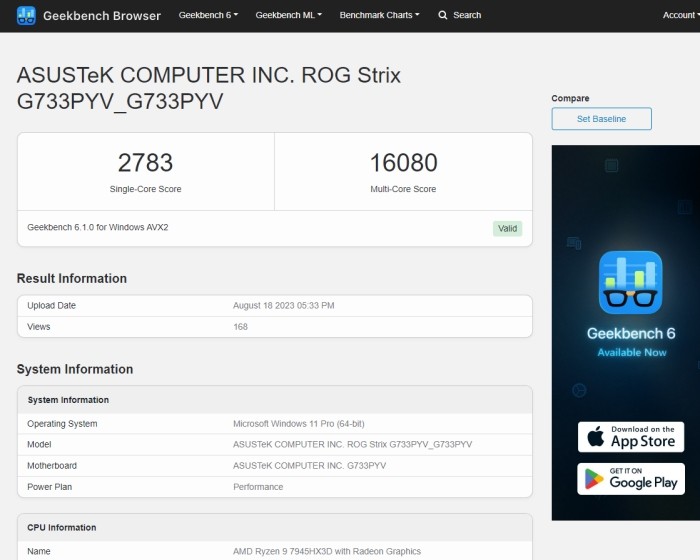The height and width of the screenshot is (560, 700).
Task: Open the Search menu item
Action: coord(467,15)
